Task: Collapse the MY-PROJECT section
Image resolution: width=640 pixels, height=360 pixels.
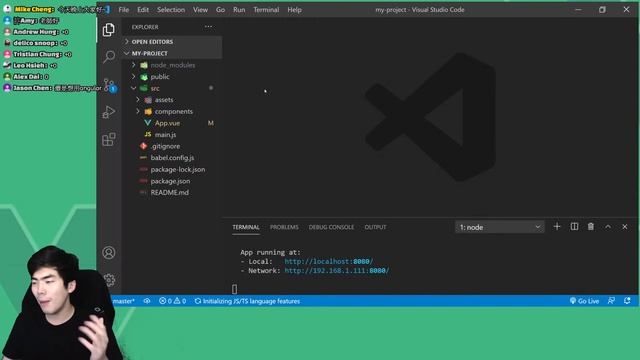Action: [172, 53]
